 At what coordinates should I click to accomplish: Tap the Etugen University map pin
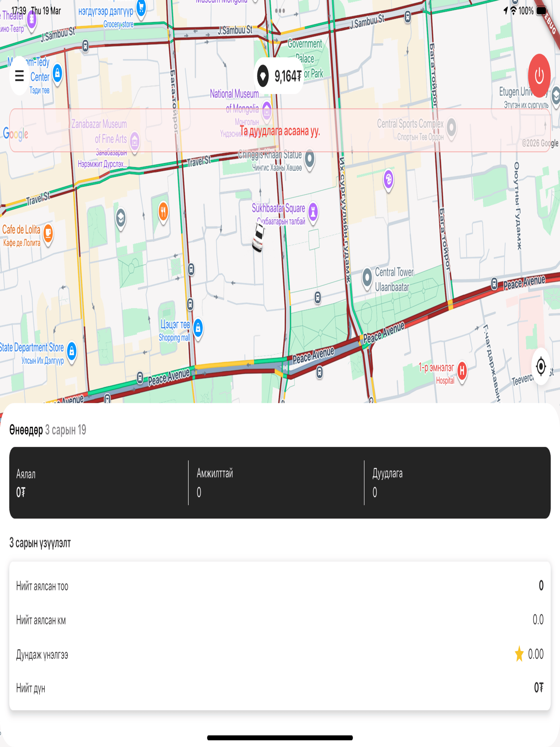point(556,97)
